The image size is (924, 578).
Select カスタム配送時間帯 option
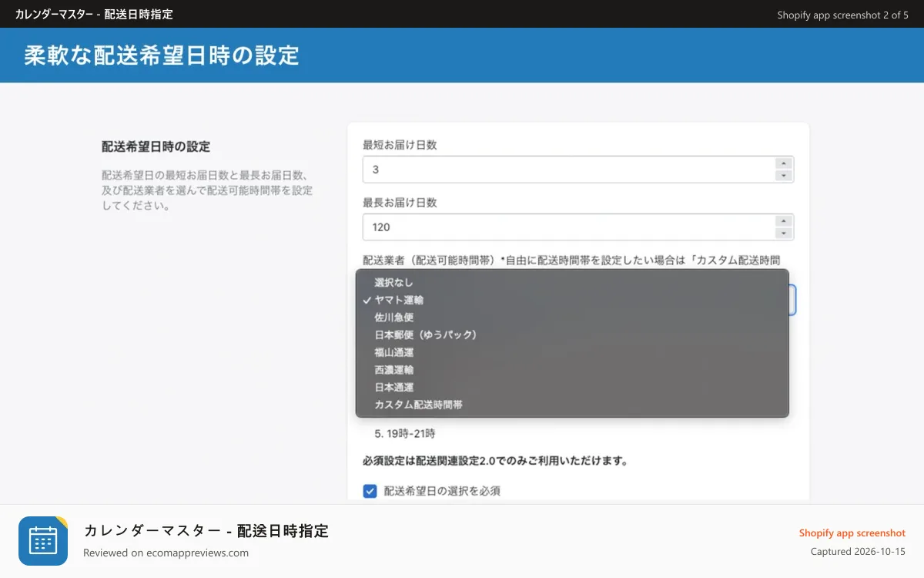point(572,405)
